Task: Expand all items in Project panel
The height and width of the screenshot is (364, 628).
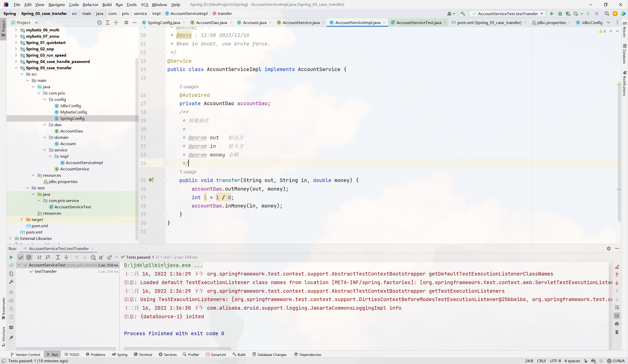Action: pyautogui.click(x=108, y=22)
